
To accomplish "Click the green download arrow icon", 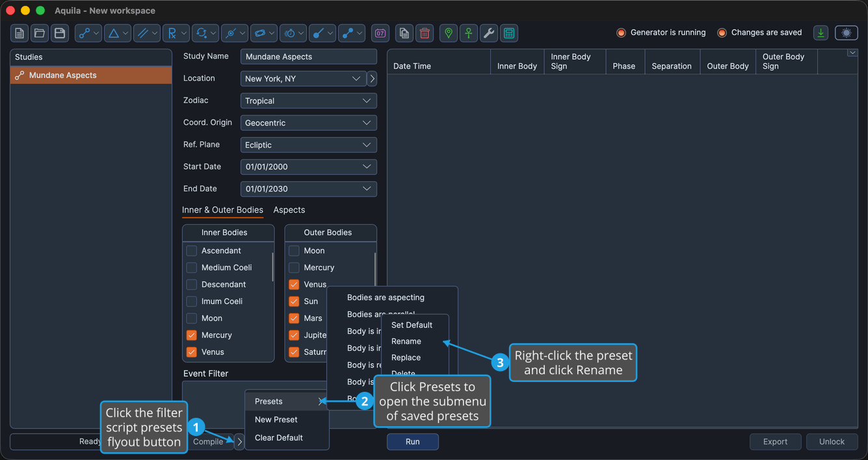I will (821, 32).
